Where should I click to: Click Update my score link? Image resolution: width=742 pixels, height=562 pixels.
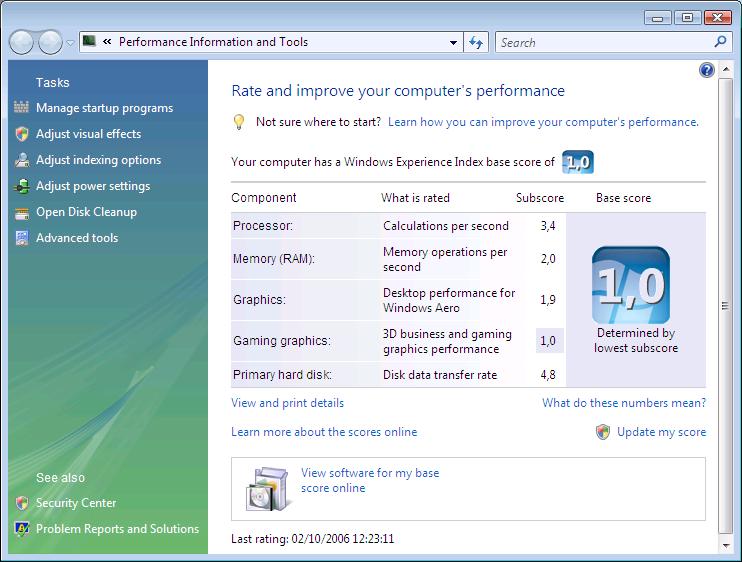coord(661,432)
